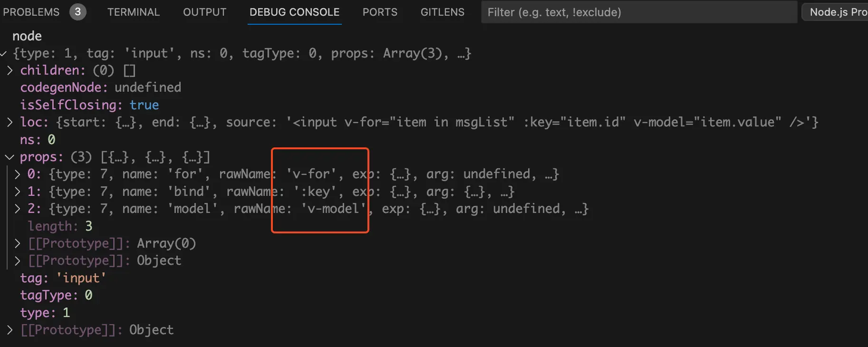Expand the Array(0) prototype entry
Image resolution: width=868 pixels, height=347 pixels.
point(18,244)
